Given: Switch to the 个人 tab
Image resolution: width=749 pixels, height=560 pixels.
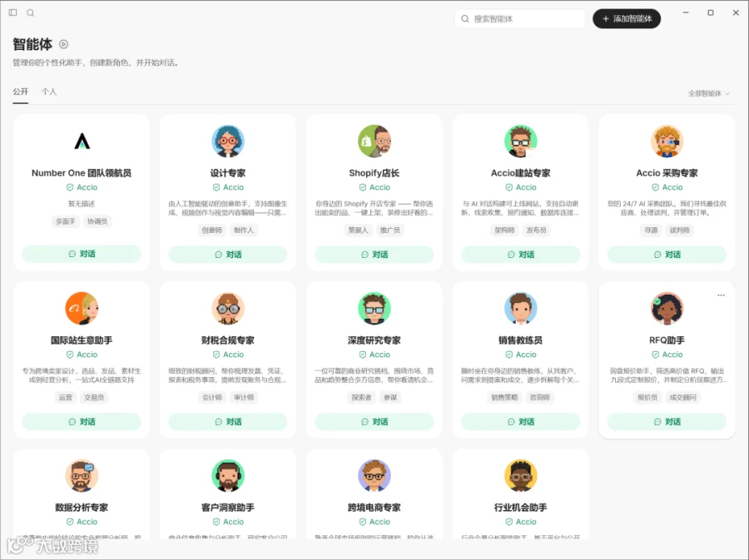Looking at the screenshot, I should [49, 92].
